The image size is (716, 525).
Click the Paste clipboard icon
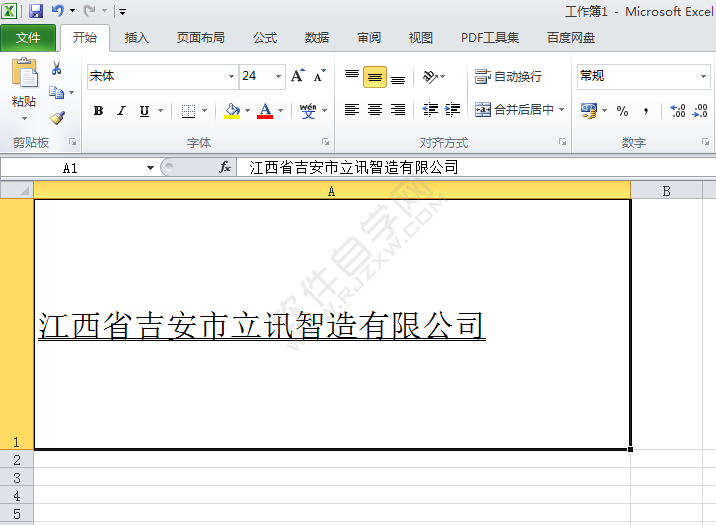click(24, 73)
